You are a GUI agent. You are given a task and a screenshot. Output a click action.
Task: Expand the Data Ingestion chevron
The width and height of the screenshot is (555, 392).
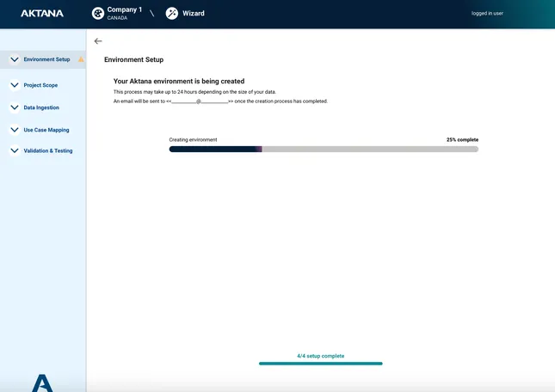(x=15, y=107)
